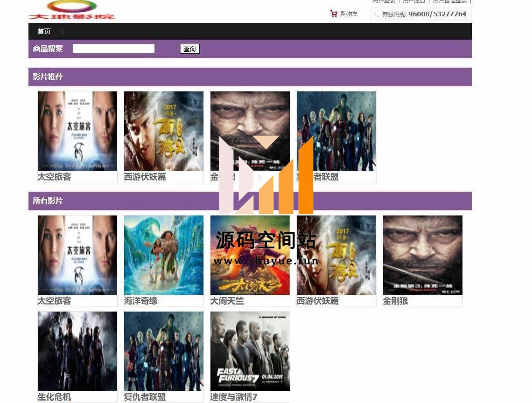532x403 pixels.
Task: Click 金刚狼 title link under 所有影片
Action: coord(396,301)
